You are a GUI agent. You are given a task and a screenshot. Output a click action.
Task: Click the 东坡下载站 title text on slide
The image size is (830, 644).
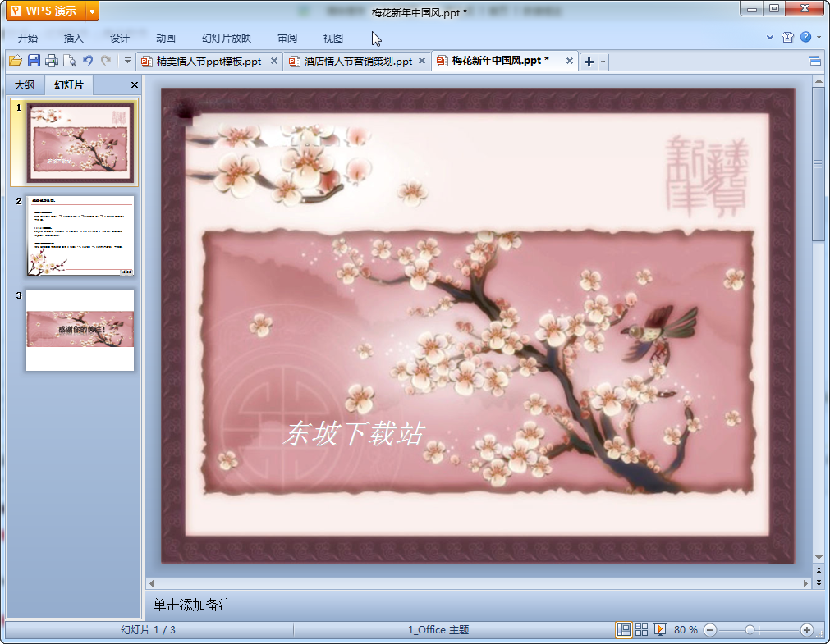354,433
